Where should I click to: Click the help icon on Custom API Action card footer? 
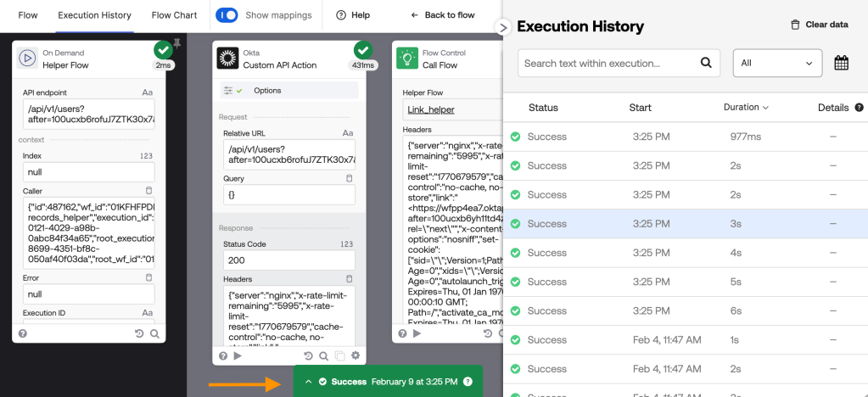pos(222,356)
